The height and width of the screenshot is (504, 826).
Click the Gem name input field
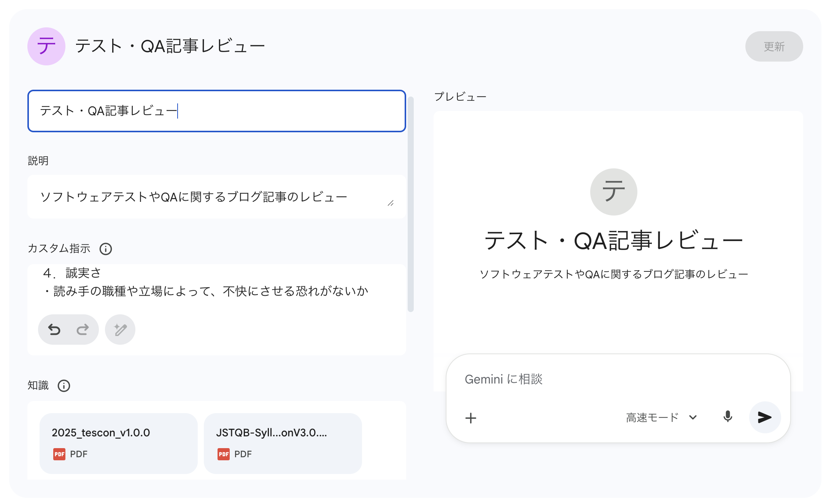(216, 111)
